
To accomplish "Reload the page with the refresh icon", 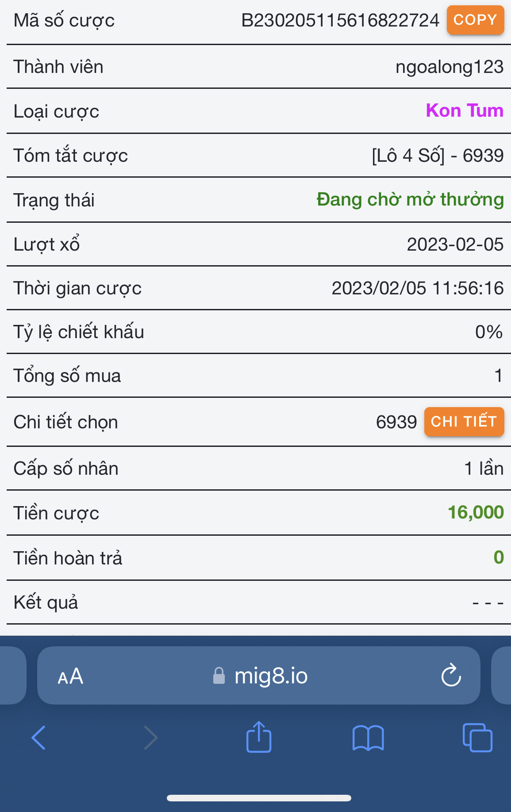I will pos(451,675).
